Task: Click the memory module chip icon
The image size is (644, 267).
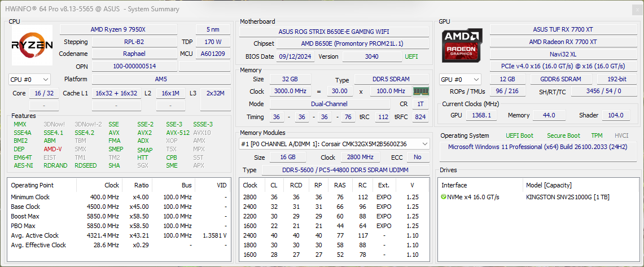Action: [421, 91]
